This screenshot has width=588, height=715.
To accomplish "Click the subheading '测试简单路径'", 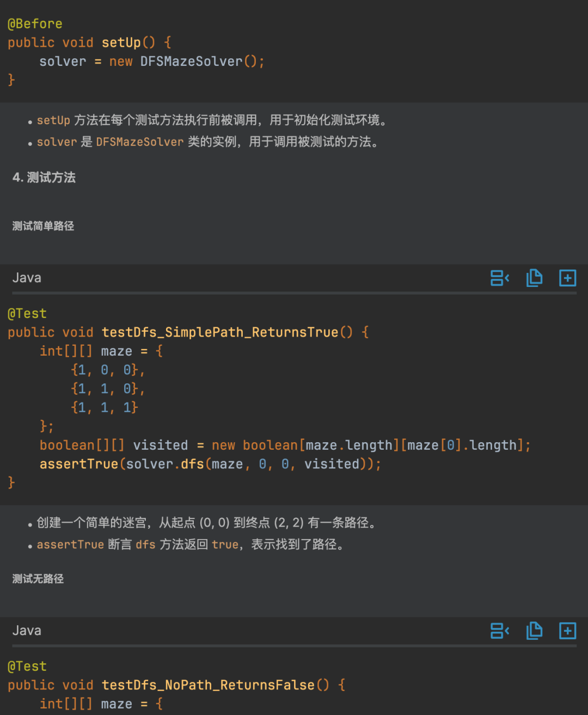I will [43, 226].
